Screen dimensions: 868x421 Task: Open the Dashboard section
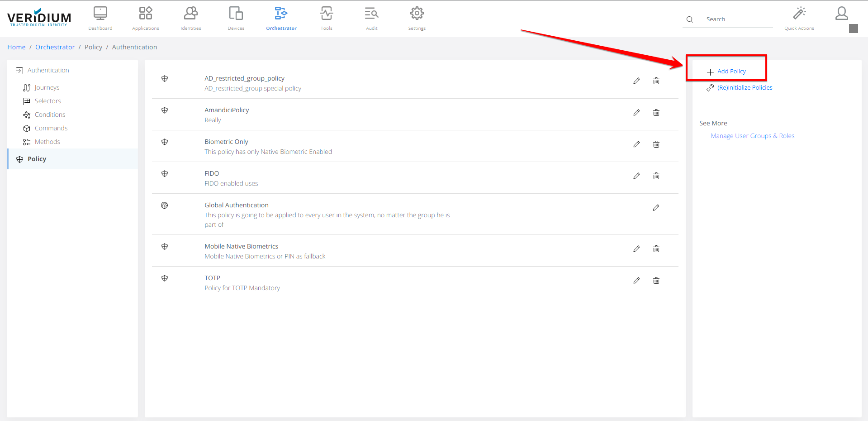[100, 18]
